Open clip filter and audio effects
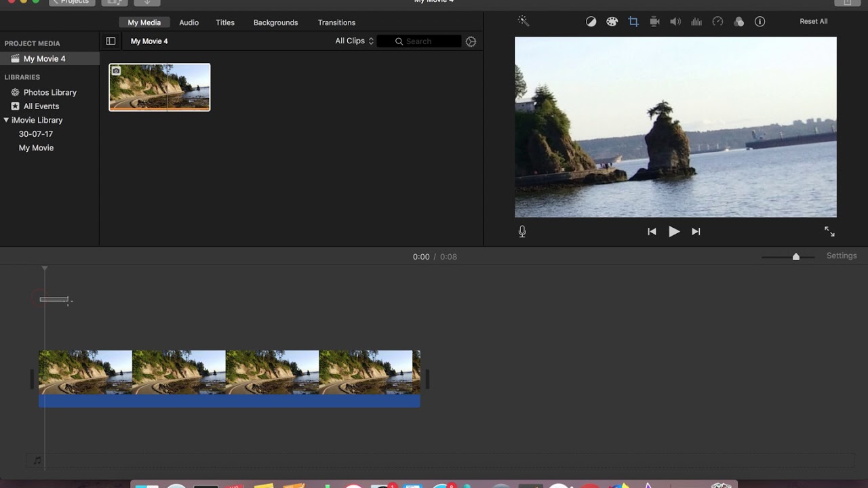Viewport: 868px width, 488px height. (738, 22)
